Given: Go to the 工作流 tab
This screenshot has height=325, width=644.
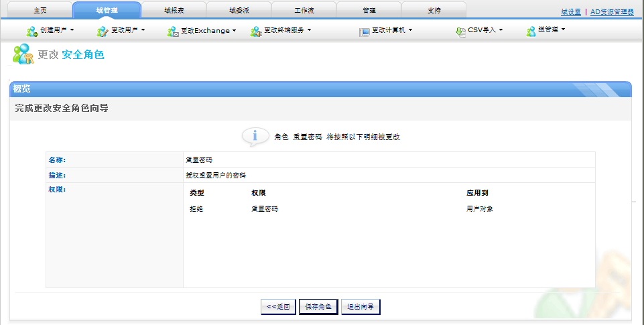Looking at the screenshot, I should 303,11.
